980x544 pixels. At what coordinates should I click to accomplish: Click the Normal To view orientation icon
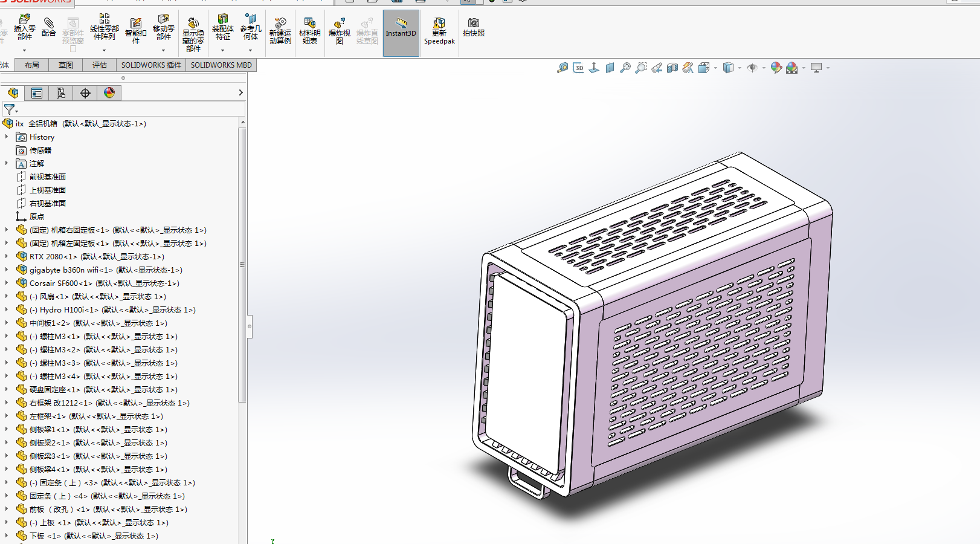pyautogui.click(x=594, y=68)
